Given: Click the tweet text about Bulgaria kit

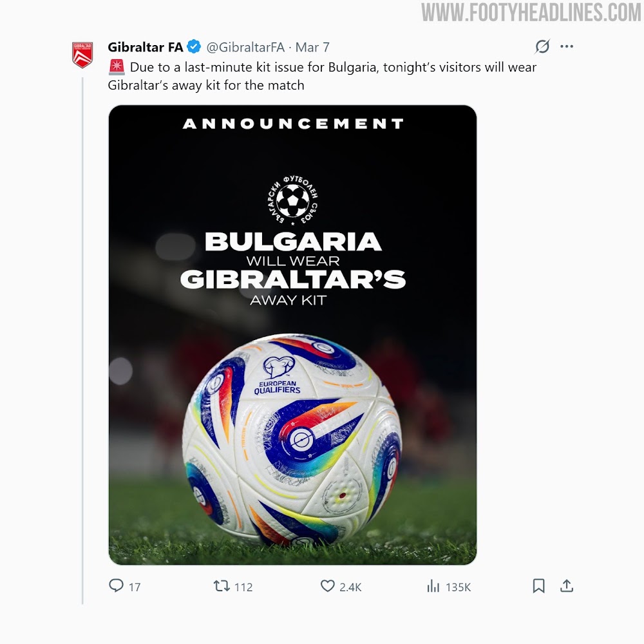Looking at the screenshot, I should point(322,76).
